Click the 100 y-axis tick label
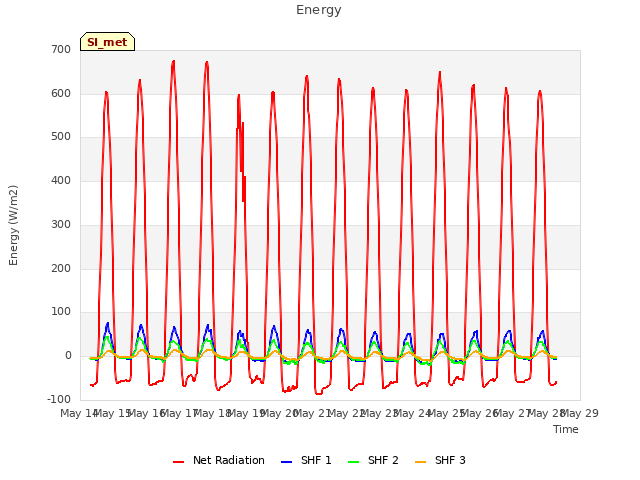The width and height of the screenshot is (640, 480). coord(61,312)
